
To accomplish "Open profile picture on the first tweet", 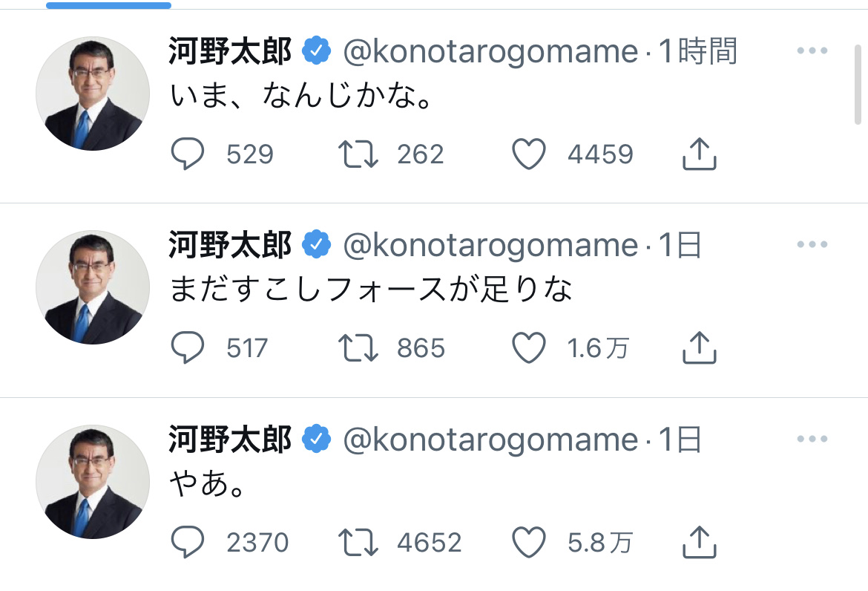I will (x=93, y=94).
